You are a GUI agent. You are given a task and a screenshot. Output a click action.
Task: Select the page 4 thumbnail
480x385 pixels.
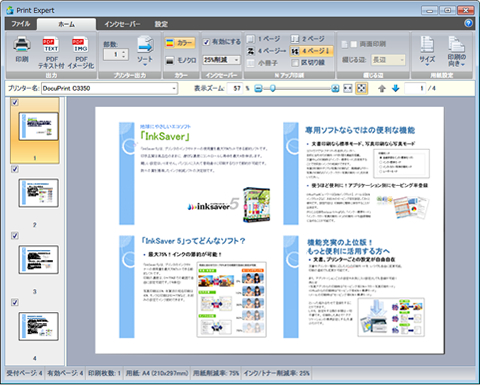coord(38,326)
